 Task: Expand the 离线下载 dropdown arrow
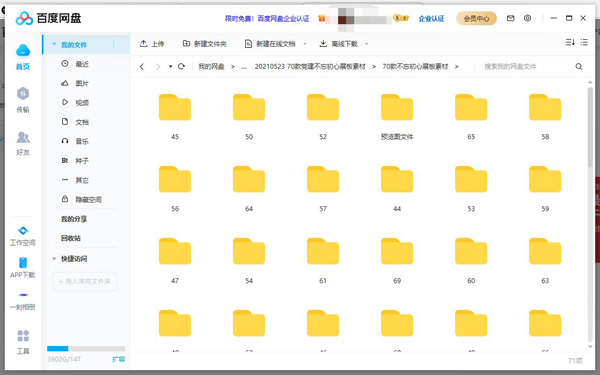point(367,44)
